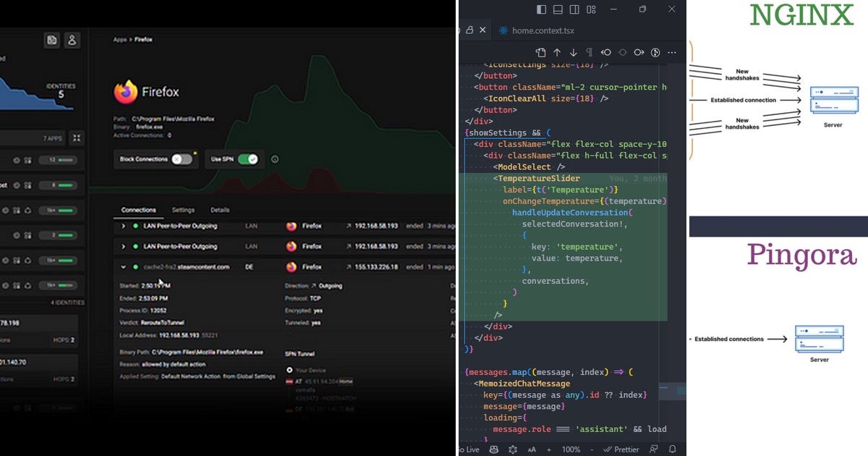
Task: Open the Settings tab in Firefox view
Action: (x=183, y=210)
